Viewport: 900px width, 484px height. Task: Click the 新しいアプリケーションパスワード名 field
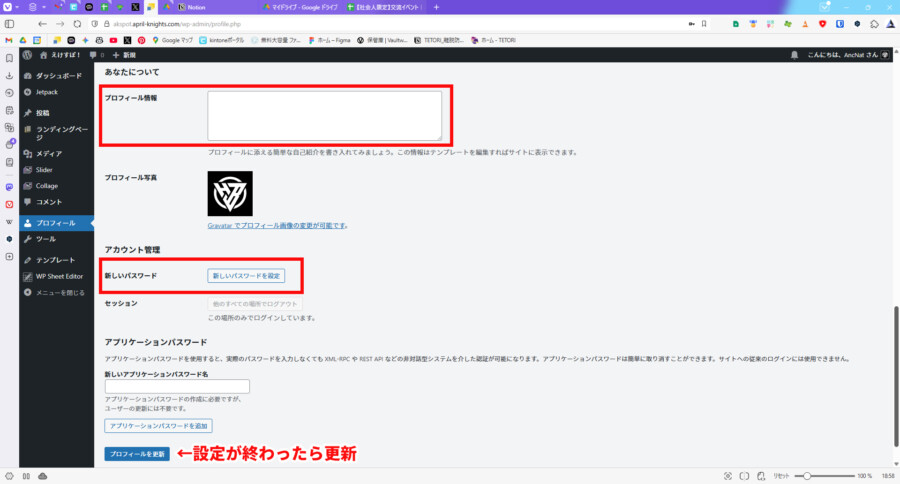tap(177, 387)
